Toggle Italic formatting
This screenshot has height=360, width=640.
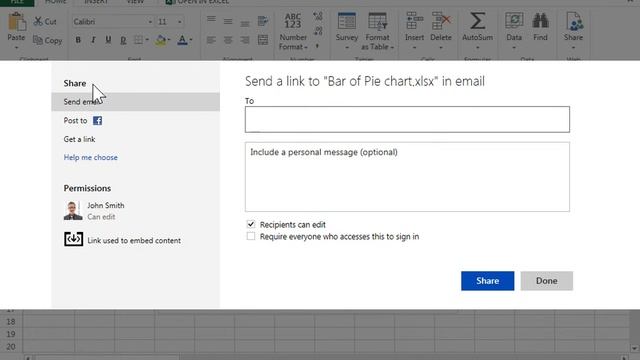tap(93, 40)
